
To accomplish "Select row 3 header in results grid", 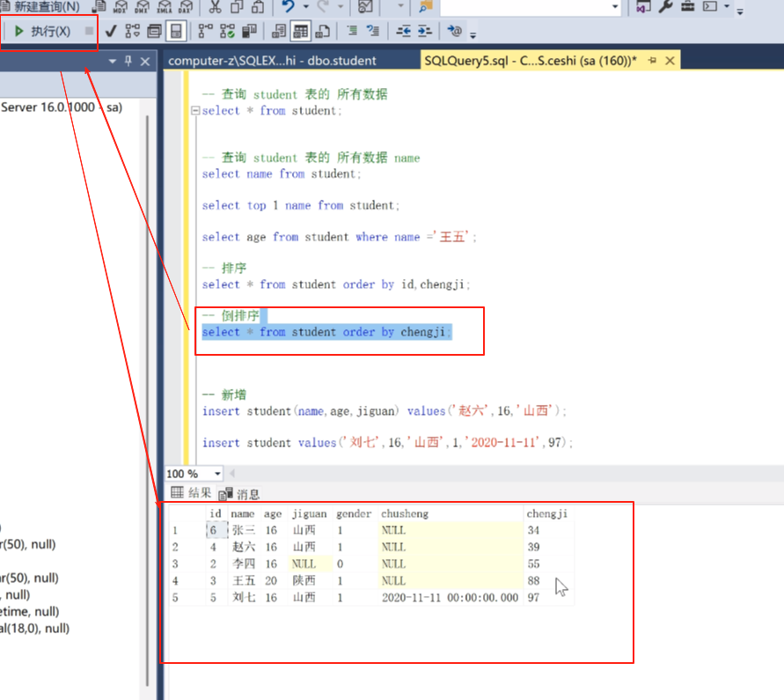I will [x=187, y=564].
